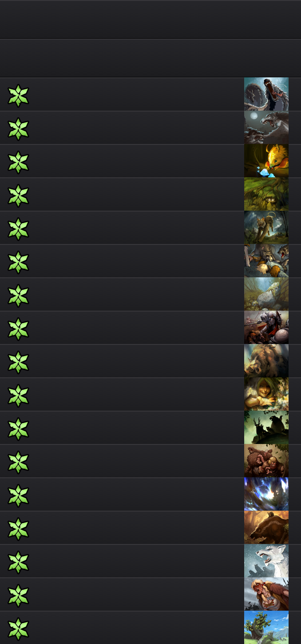Screen dimensions: 301x644
Task: Select the carved rune stone in forest thumbnail
Action: click(266, 294)
